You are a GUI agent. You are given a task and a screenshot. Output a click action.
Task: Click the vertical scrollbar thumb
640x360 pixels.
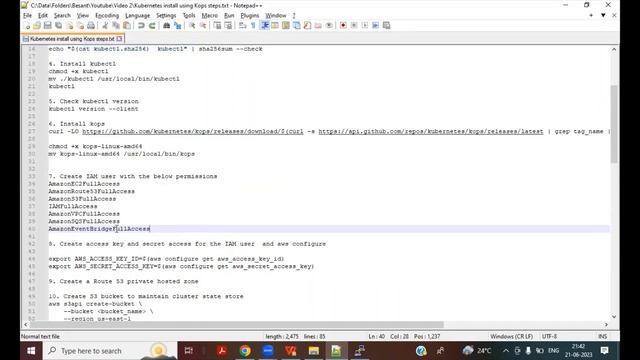pyautogui.click(x=614, y=124)
